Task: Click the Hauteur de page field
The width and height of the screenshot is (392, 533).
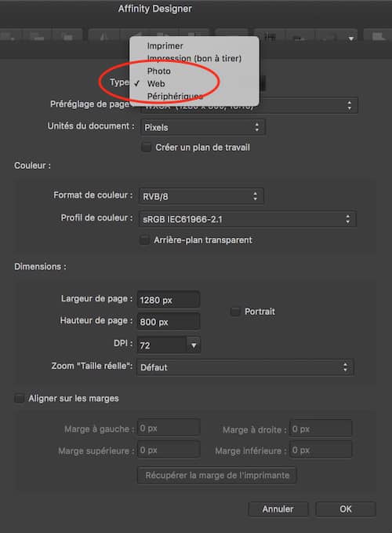Action: (169, 322)
